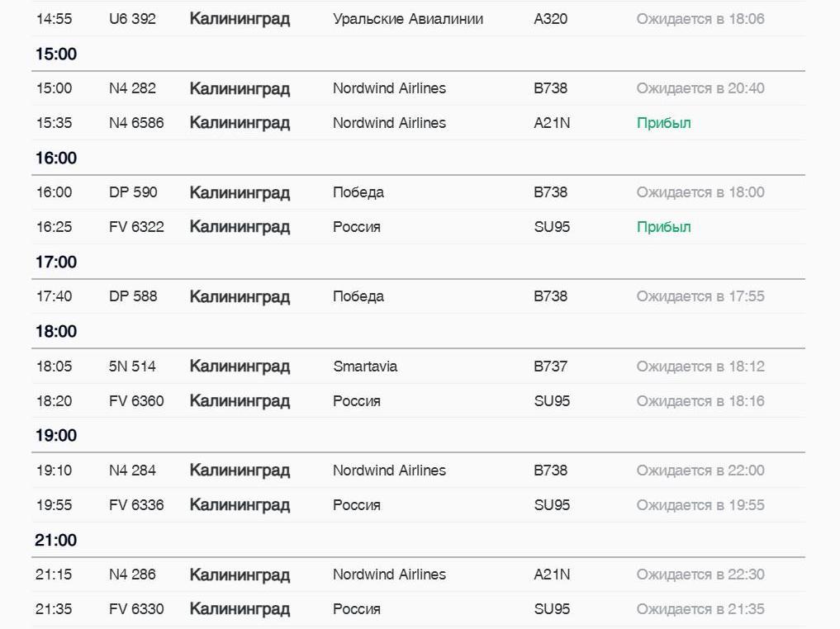Screen dimensions: 840x629
Task: Open flight DP 588 scheduled 17:40
Action: point(418,296)
